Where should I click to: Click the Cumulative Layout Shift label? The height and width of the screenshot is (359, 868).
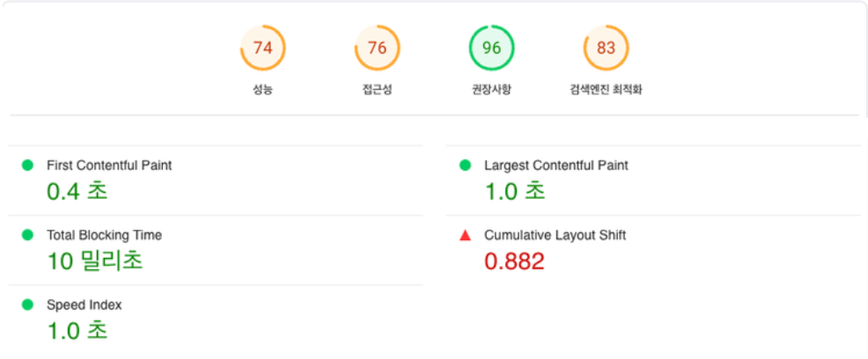coord(555,235)
